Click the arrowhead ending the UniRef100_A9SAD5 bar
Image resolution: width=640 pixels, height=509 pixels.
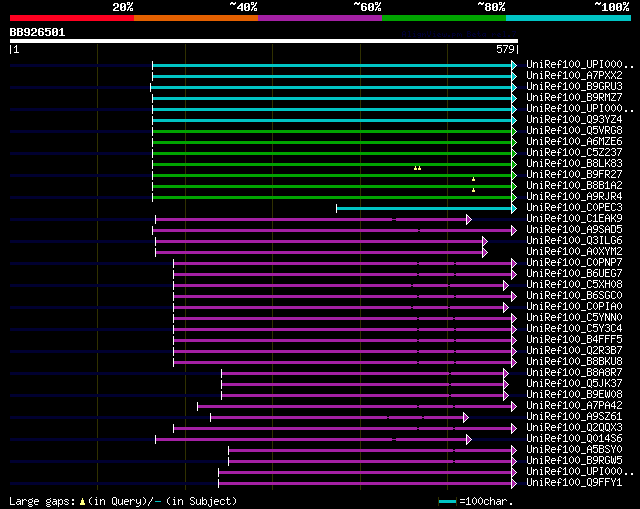point(514,231)
